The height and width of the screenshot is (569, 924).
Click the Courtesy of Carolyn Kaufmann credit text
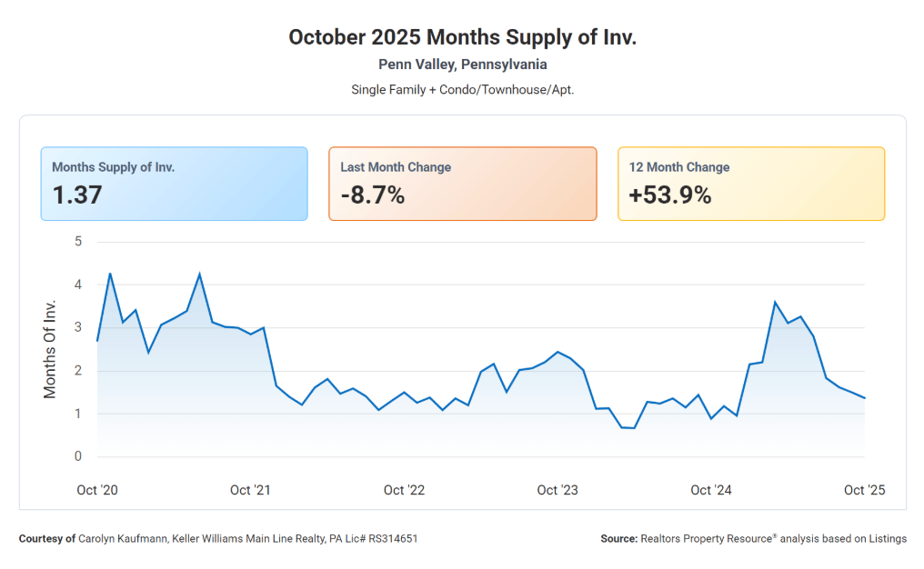click(x=218, y=538)
